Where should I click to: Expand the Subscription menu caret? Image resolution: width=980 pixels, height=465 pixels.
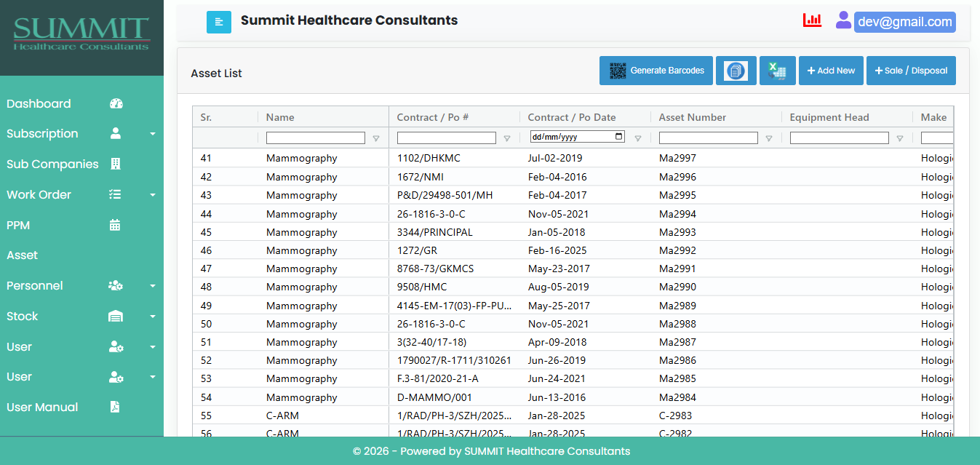153,135
